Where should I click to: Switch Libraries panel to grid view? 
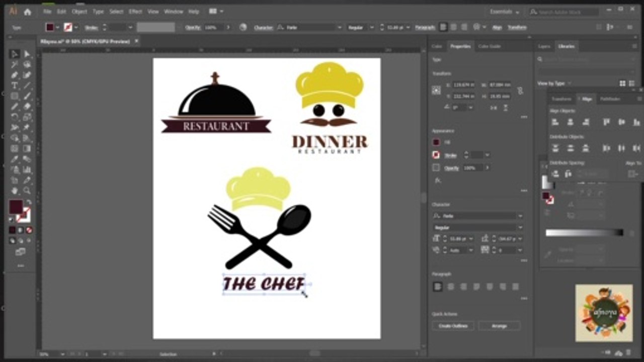pos(622,83)
